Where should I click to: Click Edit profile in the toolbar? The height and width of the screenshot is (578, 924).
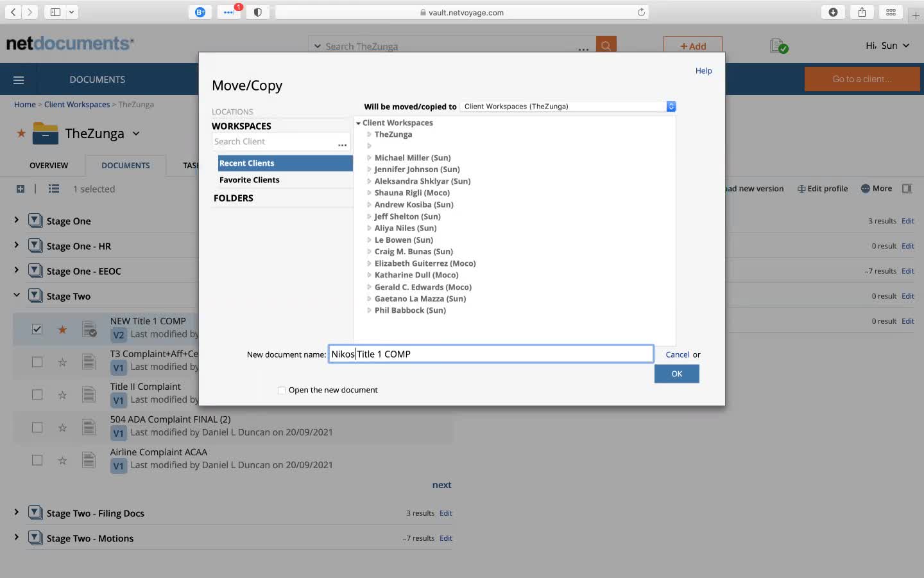pos(823,188)
